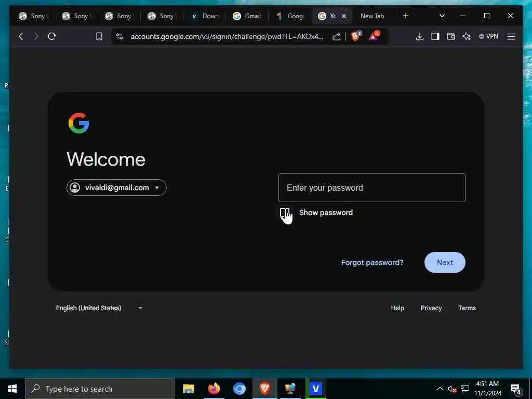532x399 pixels.
Task: Open Brave Wallet icon
Action: pyautogui.click(x=451, y=36)
